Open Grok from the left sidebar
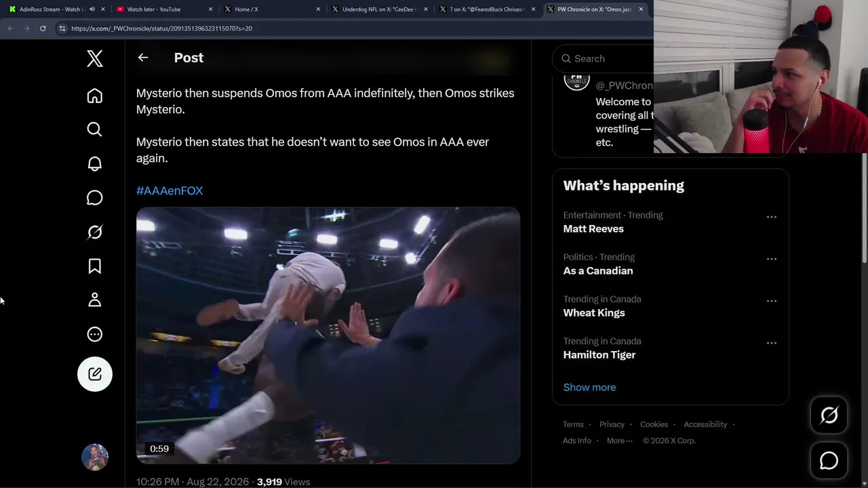The image size is (868, 488). (x=95, y=232)
